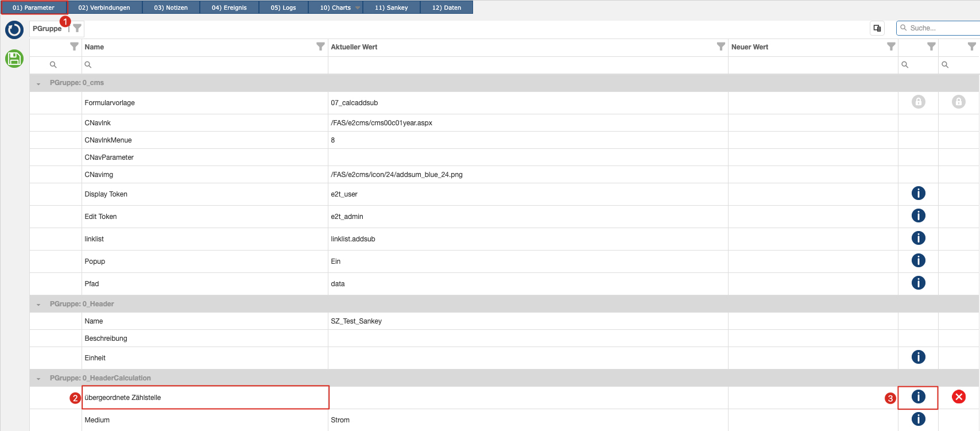Open filter on Aktueller Wert column
Viewport: 980px width, 431px height.
[x=721, y=47]
